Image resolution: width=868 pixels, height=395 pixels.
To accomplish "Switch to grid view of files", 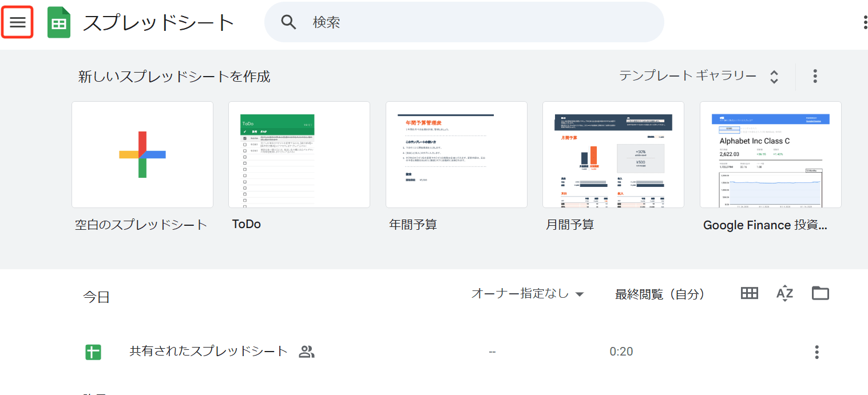I will click(749, 293).
